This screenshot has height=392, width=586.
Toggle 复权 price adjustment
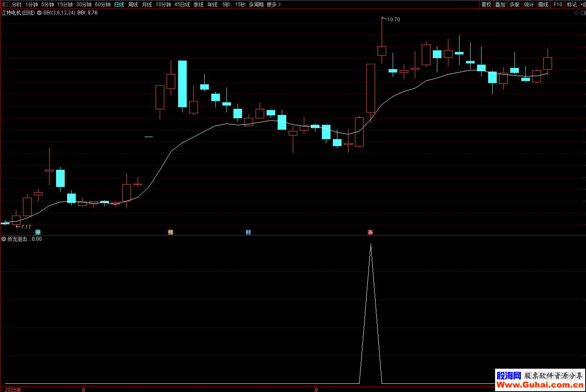coord(486,5)
